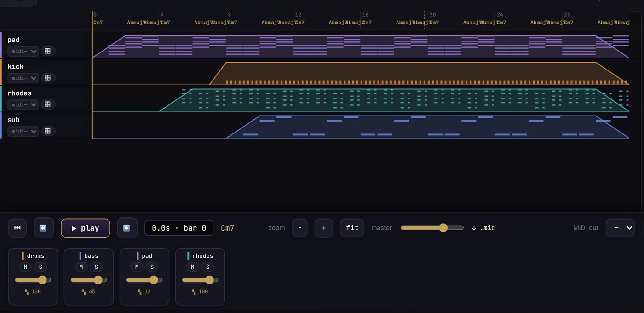
Task: Start playback with the play button
Action: (x=86, y=228)
